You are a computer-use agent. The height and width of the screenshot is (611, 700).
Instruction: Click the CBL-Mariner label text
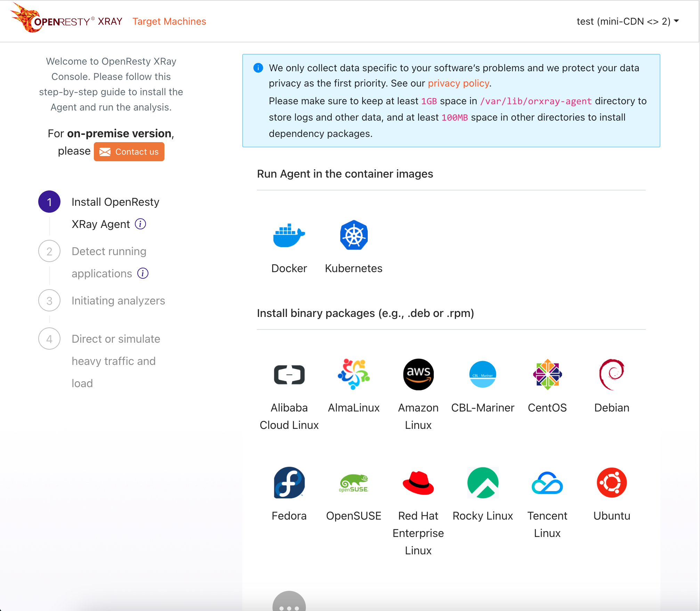pyautogui.click(x=483, y=408)
